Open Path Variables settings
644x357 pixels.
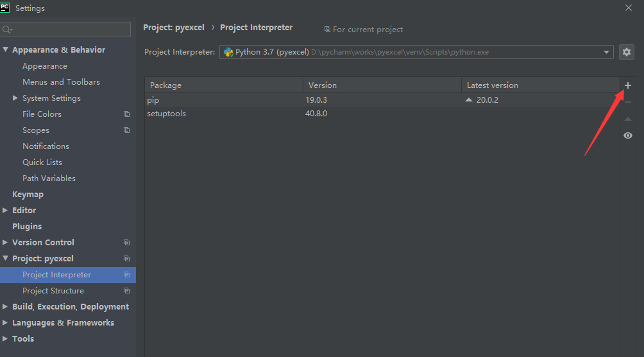(49, 178)
